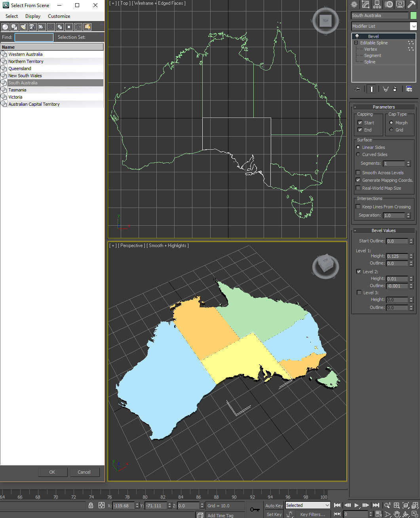Collapse the Editable Spline tree
This screenshot has height=518, width=420.
pyautogui.click(x=356, y=43)
